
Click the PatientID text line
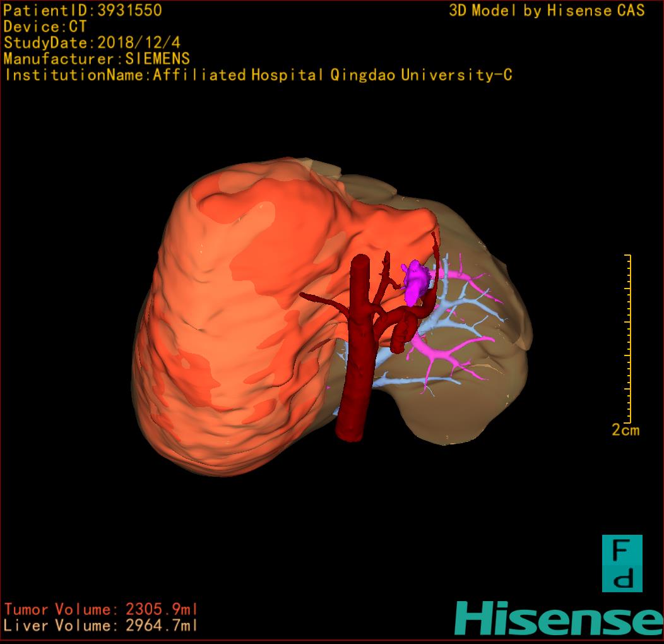(83, 10)
